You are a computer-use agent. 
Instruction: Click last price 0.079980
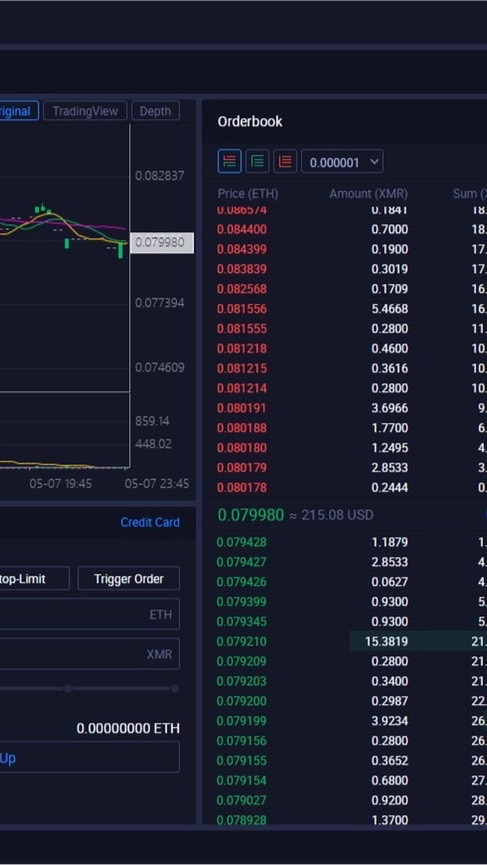[x=251, y=515]
